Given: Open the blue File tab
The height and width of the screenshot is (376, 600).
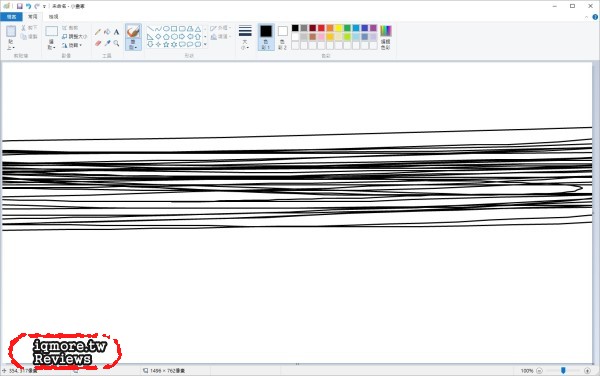Looking at the screenshot, I should coord(11,17).
